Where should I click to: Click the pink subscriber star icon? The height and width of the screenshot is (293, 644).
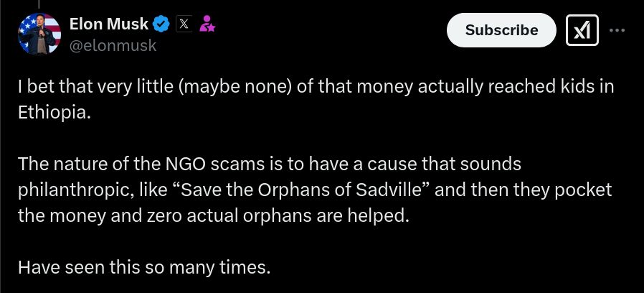207,24
